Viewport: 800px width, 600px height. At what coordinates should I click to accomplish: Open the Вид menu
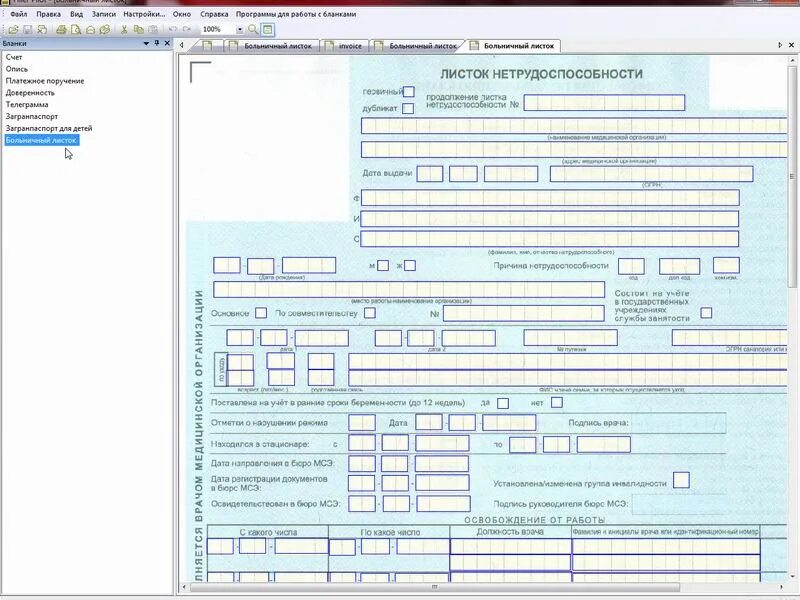coord(77,14)
